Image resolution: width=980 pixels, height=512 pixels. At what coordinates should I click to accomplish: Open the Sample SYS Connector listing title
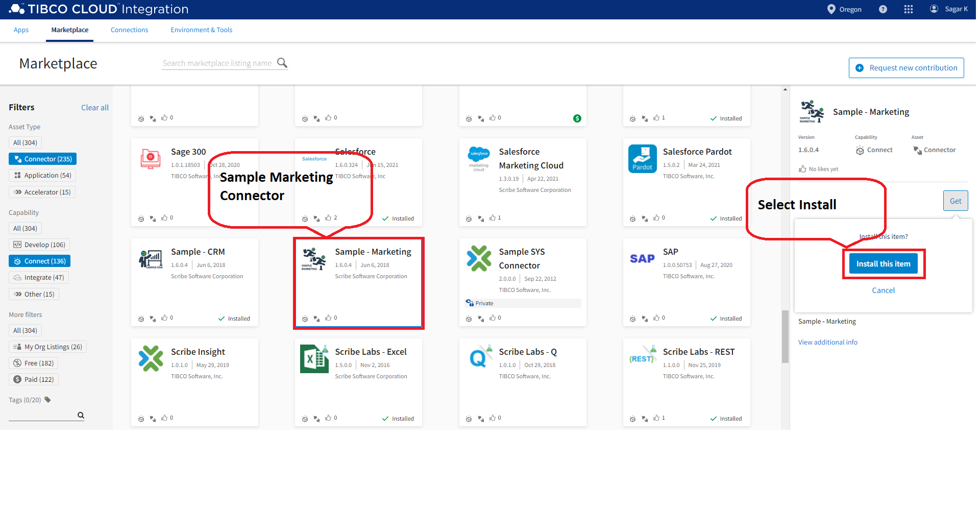click(x=522, y=259)
